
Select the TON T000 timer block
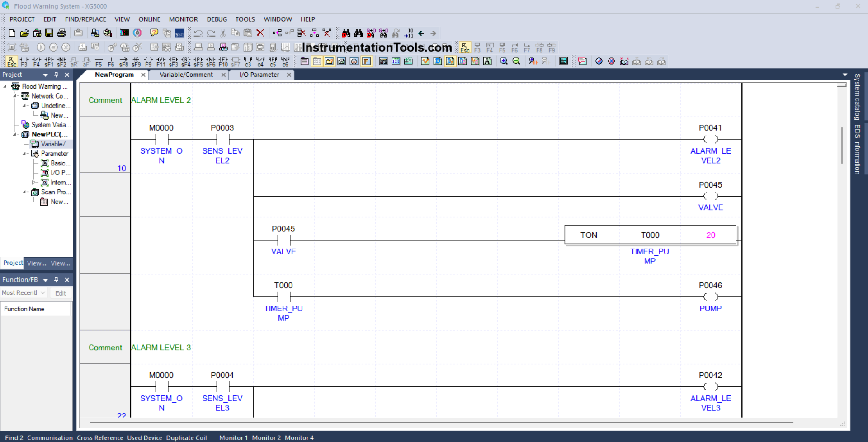point(650,235)
